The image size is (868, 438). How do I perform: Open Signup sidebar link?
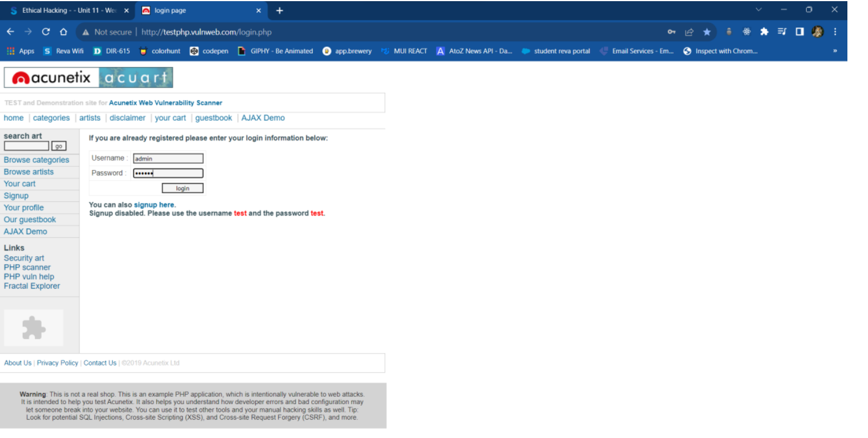pyautogui.click(x=16, y=196)
